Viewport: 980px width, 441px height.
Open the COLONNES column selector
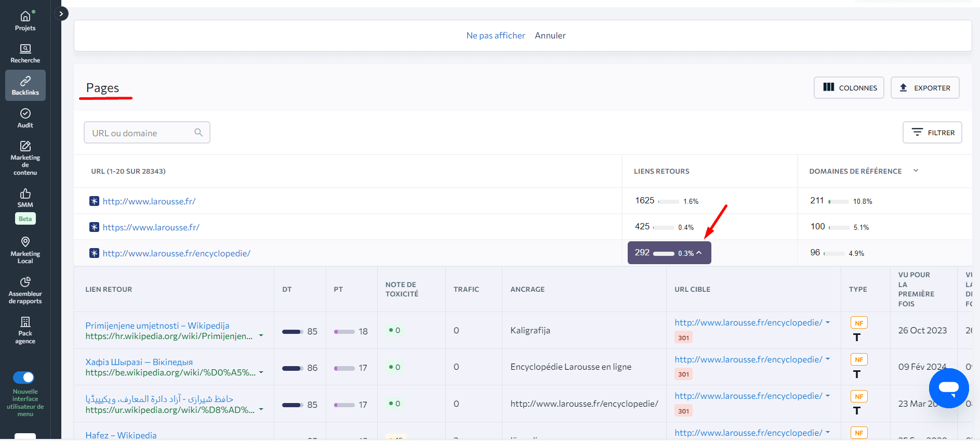(x=849, y=88)
